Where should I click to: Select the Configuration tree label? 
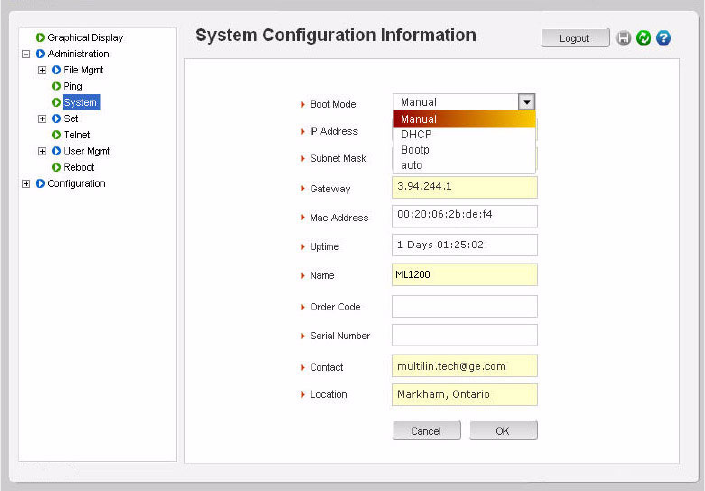(76, 183)
